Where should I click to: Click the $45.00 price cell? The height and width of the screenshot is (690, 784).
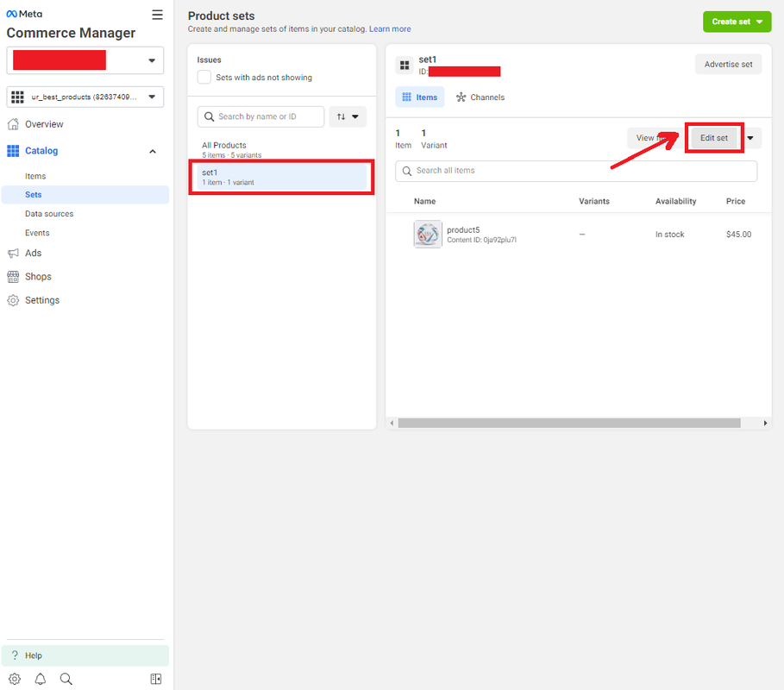pos(738,234)
